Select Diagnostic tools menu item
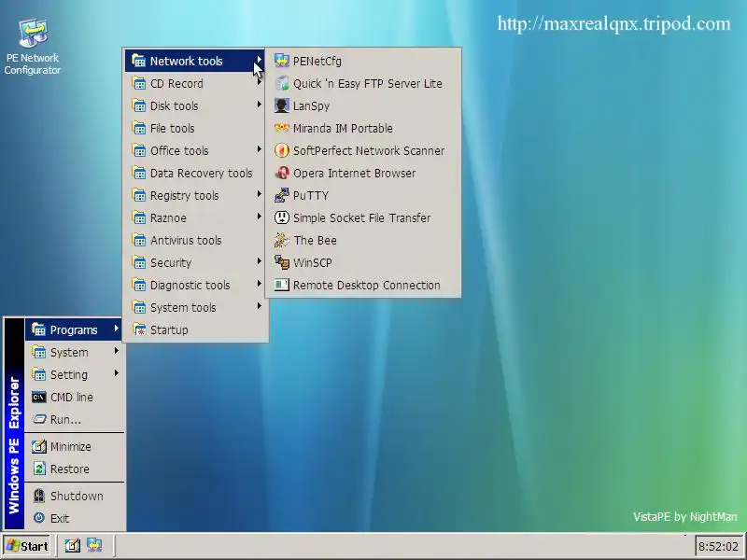 click(x=195, y=285)
